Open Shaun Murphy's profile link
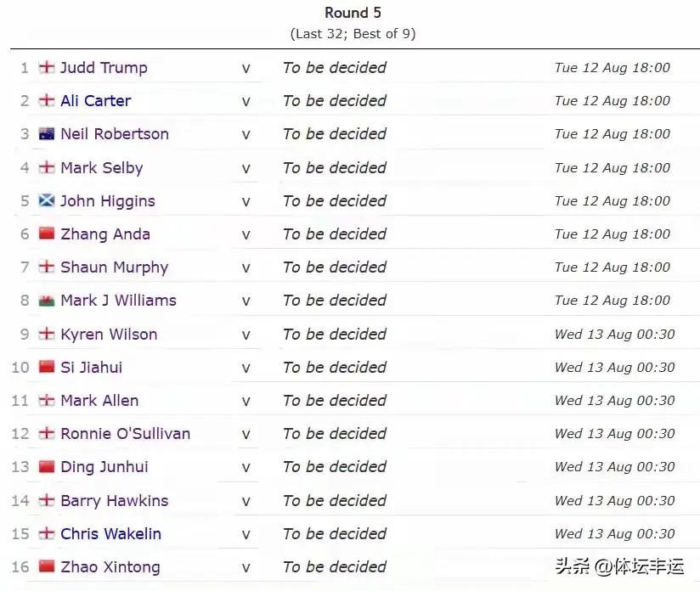The width and height of the screenshot is (700, 591). [x=115, y=267]
